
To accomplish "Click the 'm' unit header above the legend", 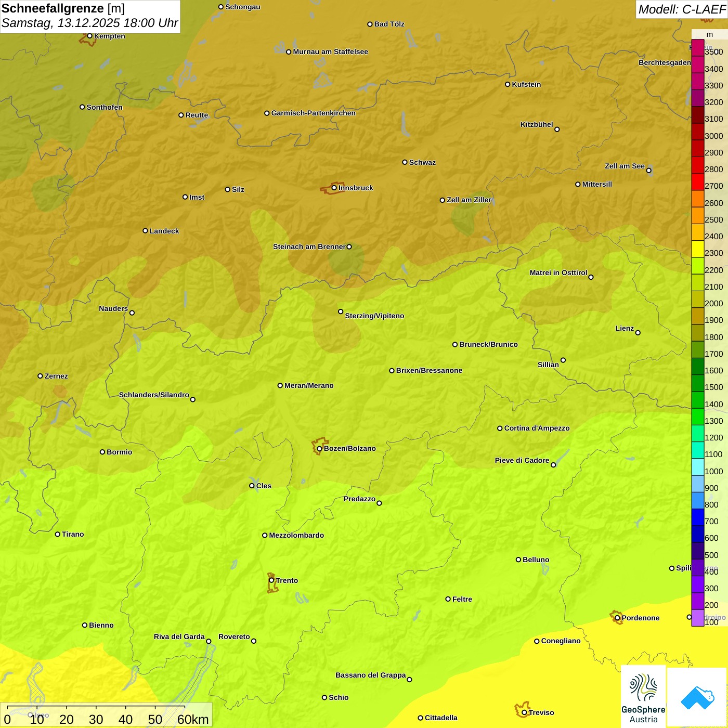I will tap(710, 34).
